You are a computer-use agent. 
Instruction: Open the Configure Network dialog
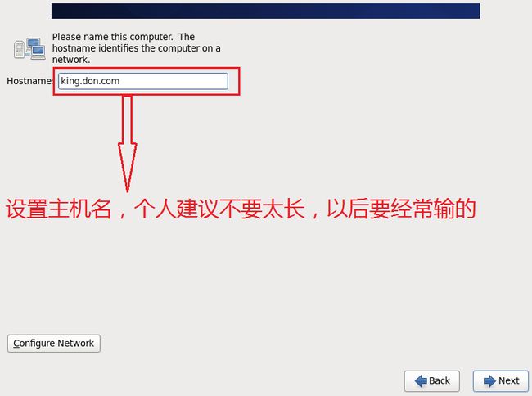tap(53, 344)
